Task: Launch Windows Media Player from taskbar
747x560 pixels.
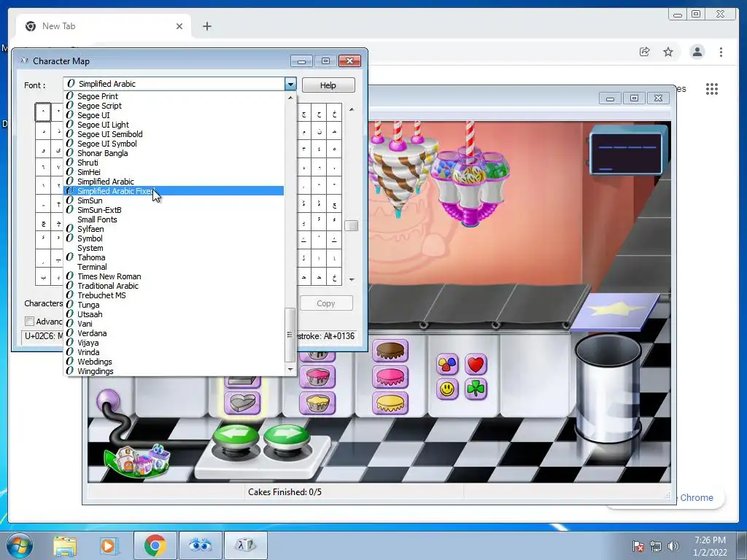Action: 108,545
